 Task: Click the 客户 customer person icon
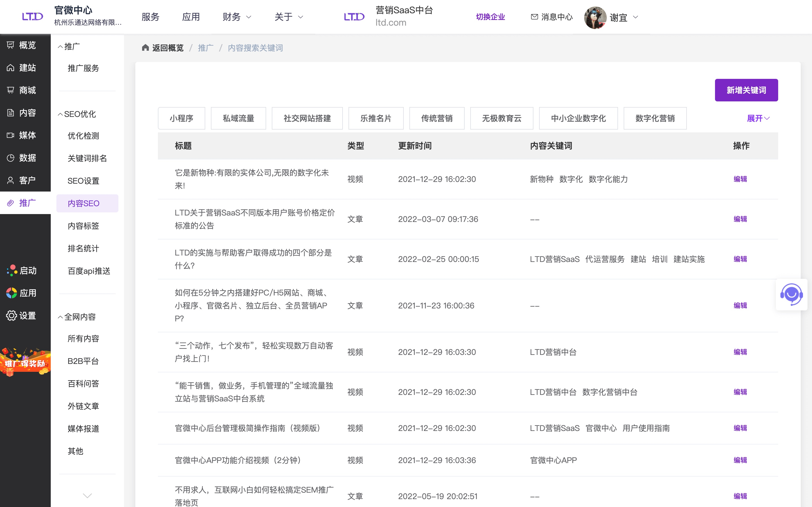coord(10,180)
